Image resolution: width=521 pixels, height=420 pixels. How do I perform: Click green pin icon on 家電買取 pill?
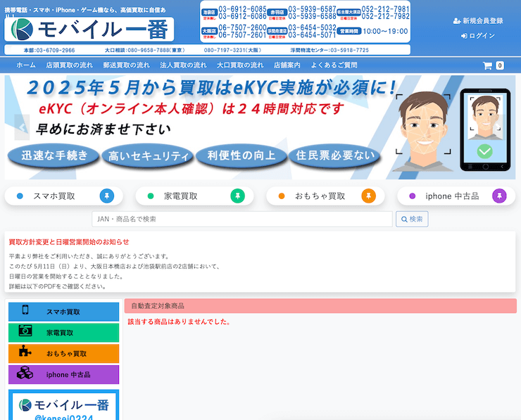(237, 196)
